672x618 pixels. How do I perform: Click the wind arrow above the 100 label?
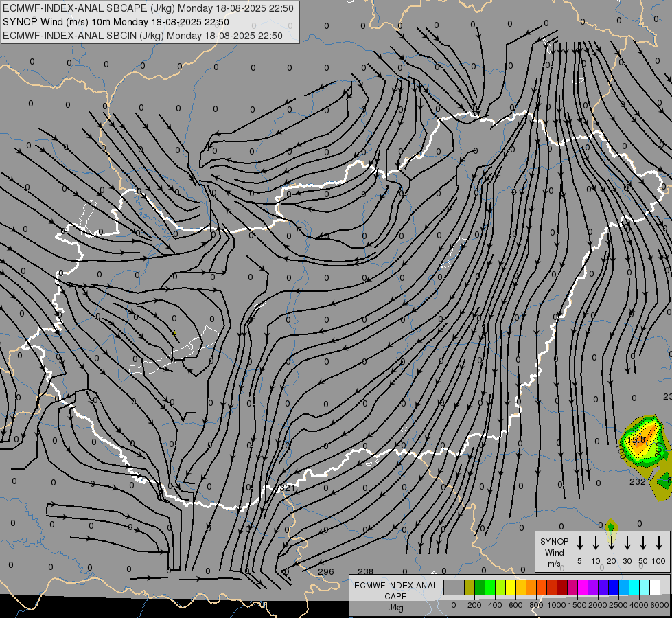coord(659,543)
